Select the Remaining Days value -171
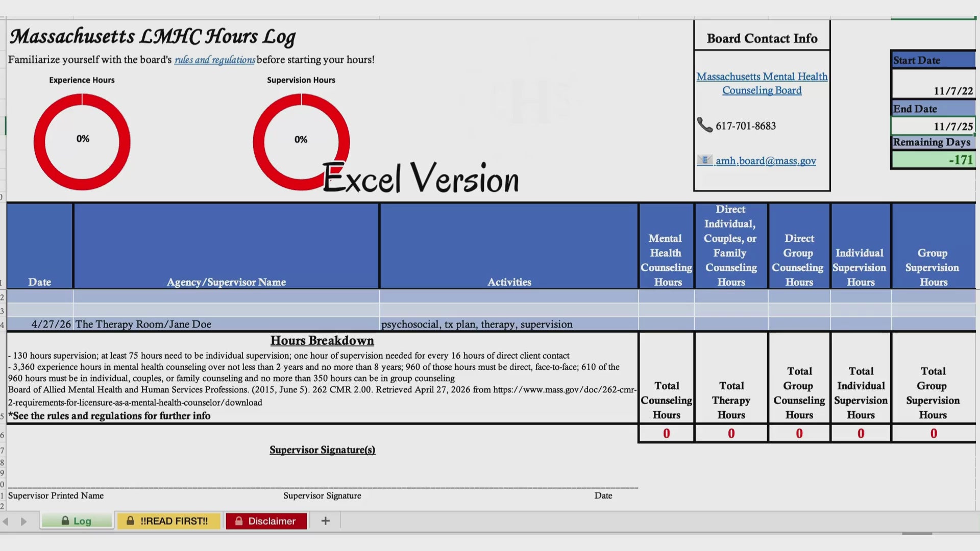980x551 pixels. 934,160
